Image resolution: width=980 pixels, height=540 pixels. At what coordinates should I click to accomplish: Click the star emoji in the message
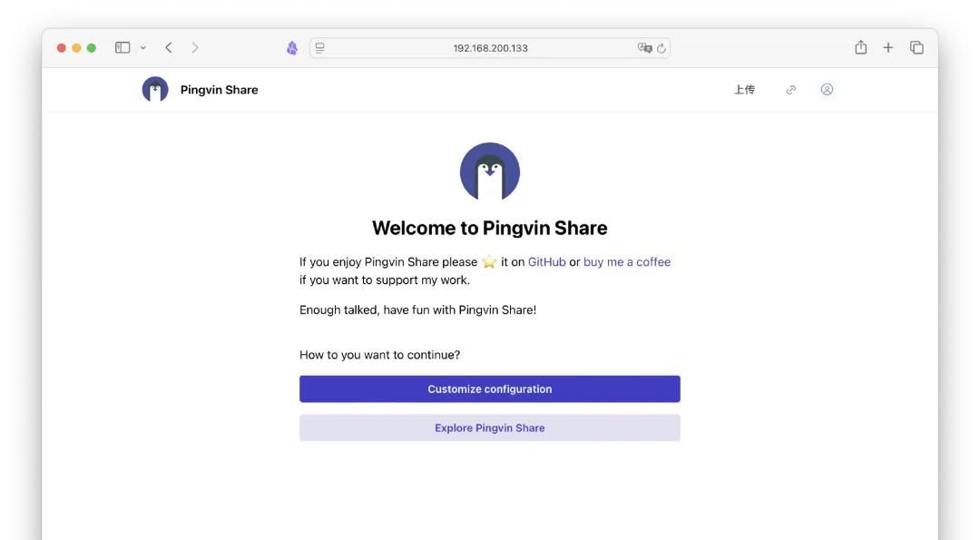(489, 262)
